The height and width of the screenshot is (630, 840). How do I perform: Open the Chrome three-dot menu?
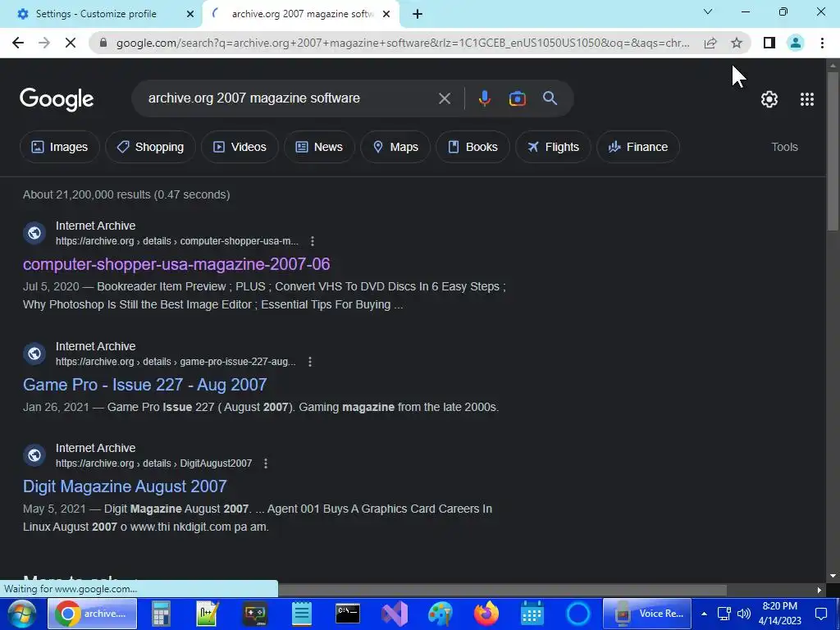tap(822, 43)
